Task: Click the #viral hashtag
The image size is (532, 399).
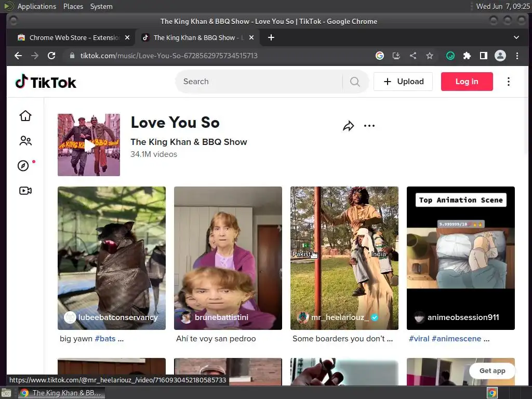Action: [x=419, y=339]
